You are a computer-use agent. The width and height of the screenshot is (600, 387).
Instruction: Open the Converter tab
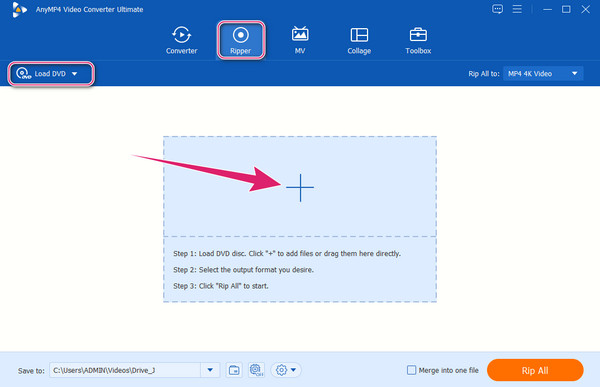(x=181, y=40)
